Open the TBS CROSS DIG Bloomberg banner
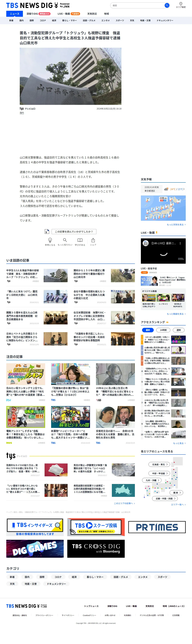Viewport: 192px width, 644px height. coord(96,549)
